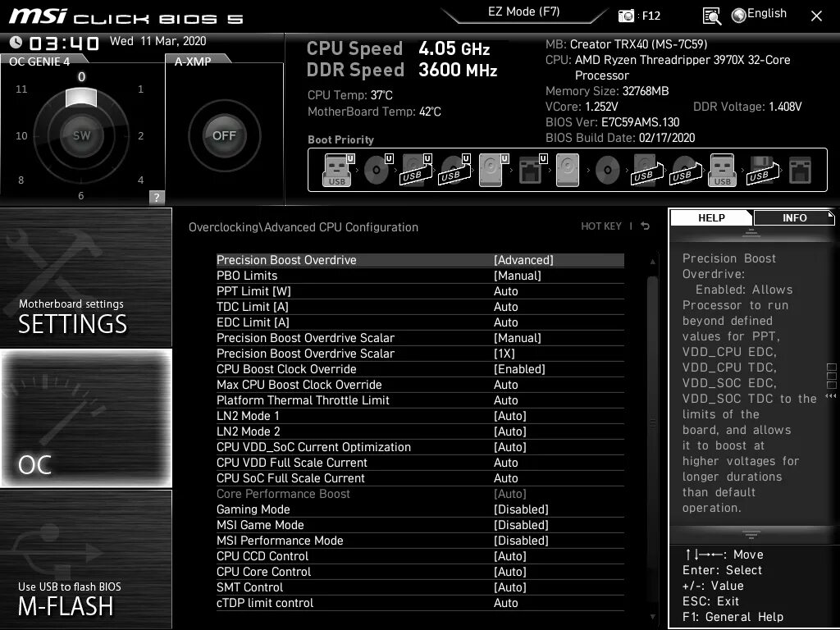Viewport: 840px width, 630px height.
Task: Go back with the return arrow icon
Action: pos(646,226)
